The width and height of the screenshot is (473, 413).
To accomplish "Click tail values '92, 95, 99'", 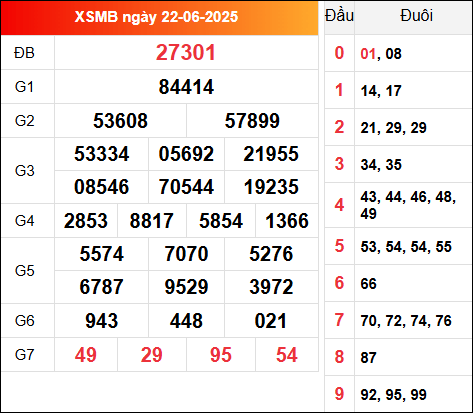I will [394, 395].
